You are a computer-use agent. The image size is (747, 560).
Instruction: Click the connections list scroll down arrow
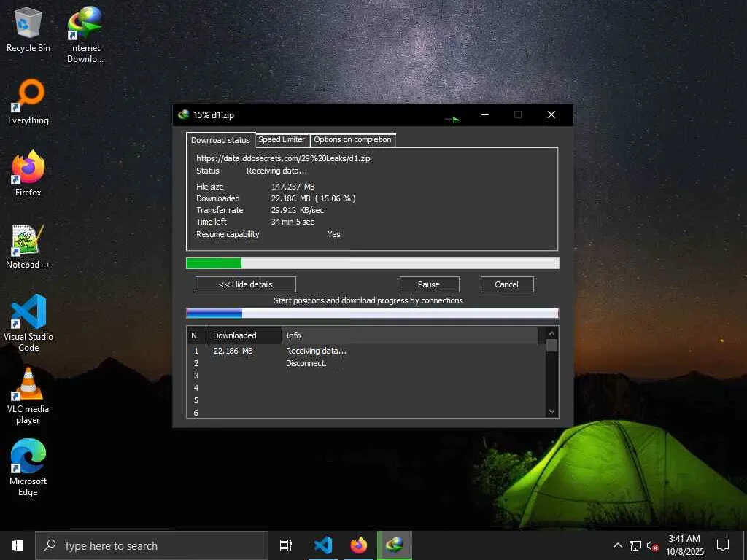(551, 411)
